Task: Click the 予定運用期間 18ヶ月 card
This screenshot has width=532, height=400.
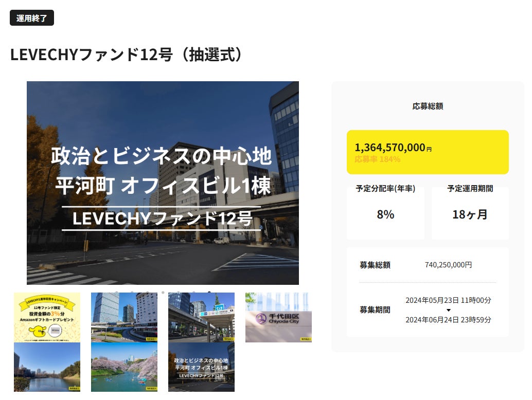Action: pyautogui.click(x=470, y=212)
